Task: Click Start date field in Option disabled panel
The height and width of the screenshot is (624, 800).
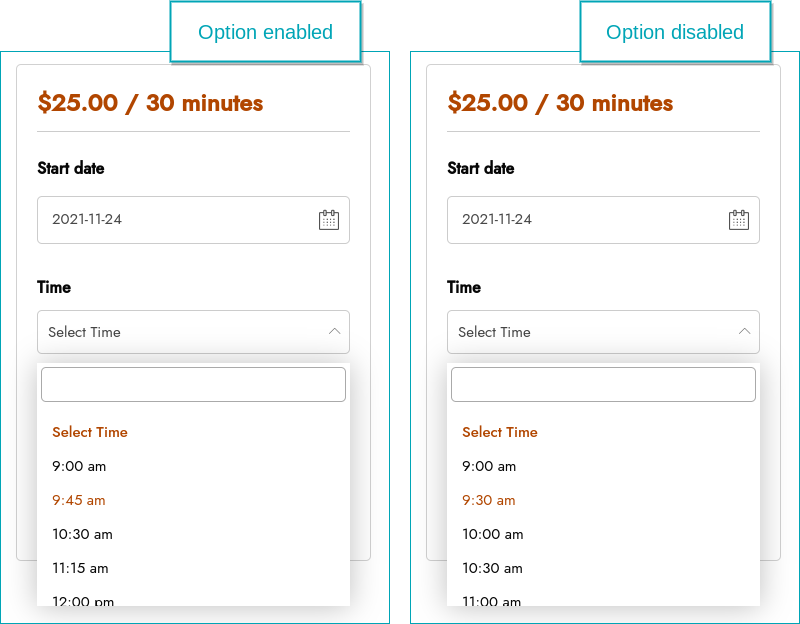Action: (x=603, y=220)
